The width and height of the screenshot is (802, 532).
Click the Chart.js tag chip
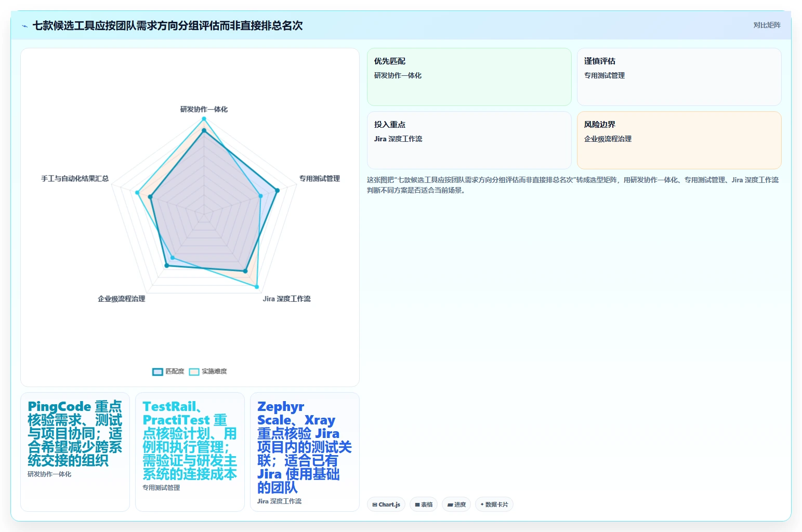coord(386,504)
